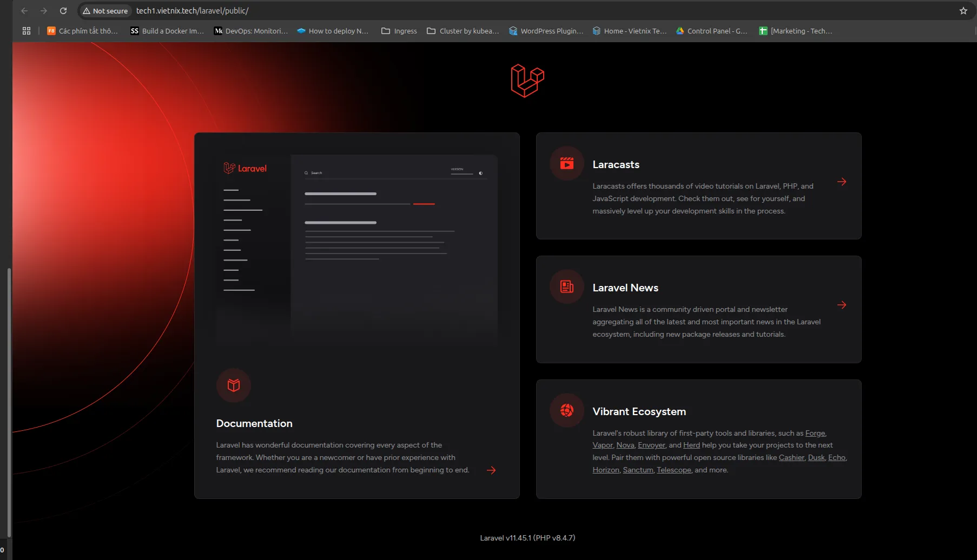This screenshot has width=977, height=560.
Task: Click the Documentation card arrow
Action: [x=491, y=470]
